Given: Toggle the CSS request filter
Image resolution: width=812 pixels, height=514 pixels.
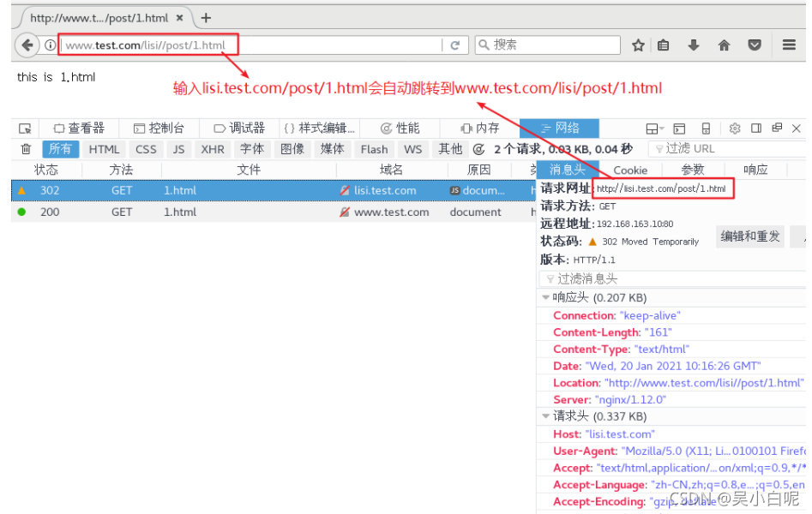Looking at the screenshot, I should pyautogui.click(x=146, y=149).
